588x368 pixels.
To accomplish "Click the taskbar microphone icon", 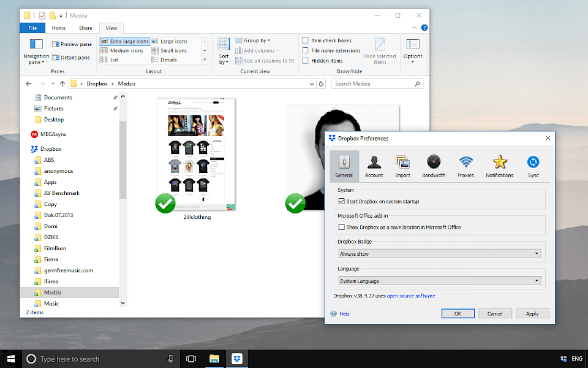I will (171, 359).
